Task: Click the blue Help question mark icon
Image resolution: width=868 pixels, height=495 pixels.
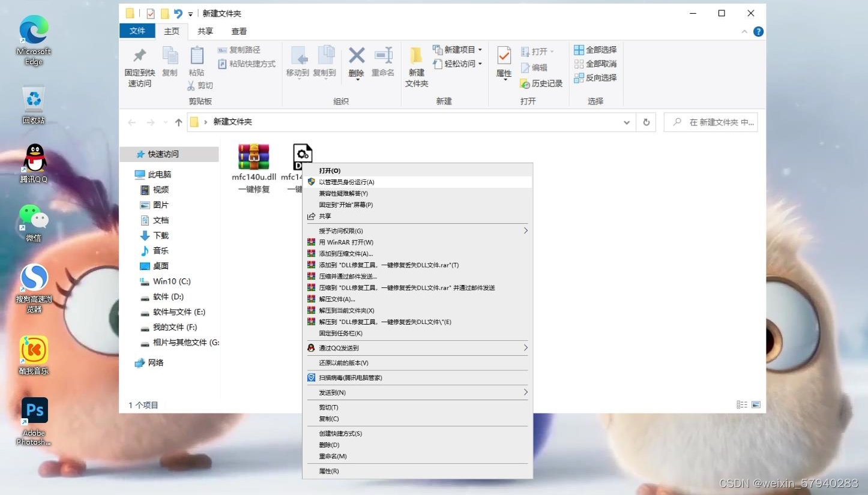Action: (758, 31)
